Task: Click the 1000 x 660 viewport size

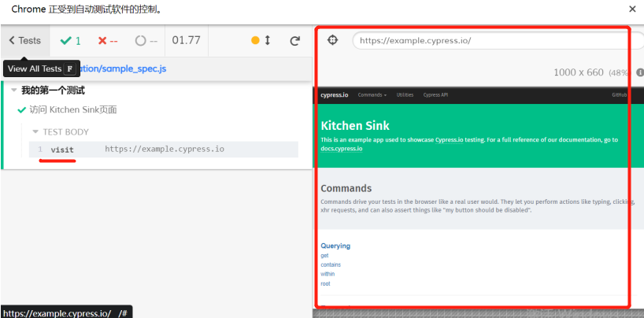Action: tap(579, 72)
